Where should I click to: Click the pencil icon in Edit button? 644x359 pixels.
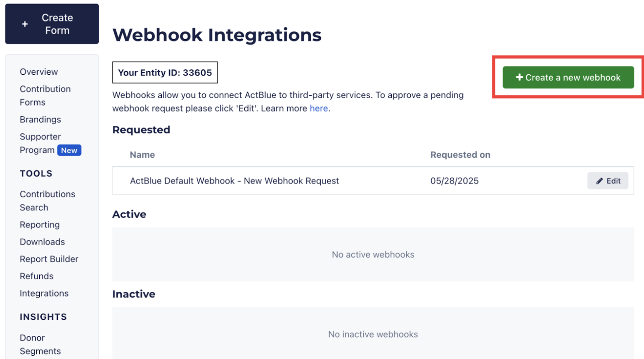[x=599, y=181]
